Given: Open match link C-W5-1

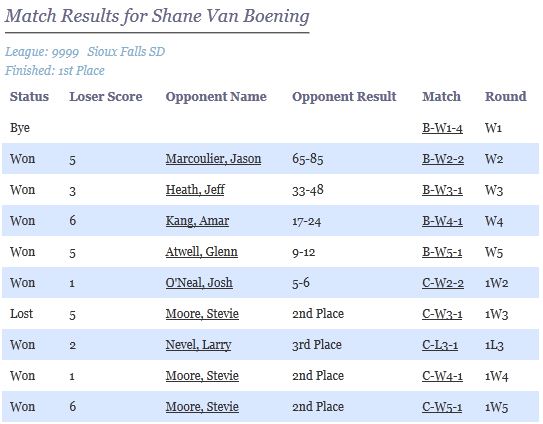Looking at the screenshot, I should click(x=442, y=407).
